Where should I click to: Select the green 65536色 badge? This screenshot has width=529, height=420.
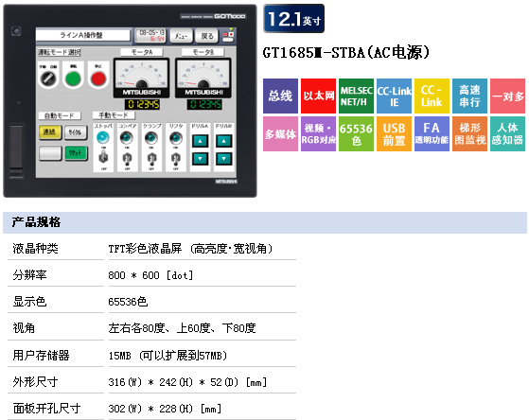click(x=356, y=134)
